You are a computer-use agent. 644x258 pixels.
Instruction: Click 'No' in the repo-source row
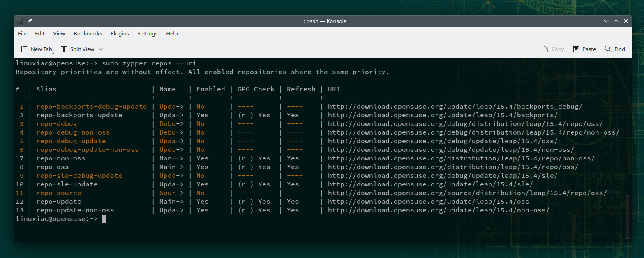pyautogui.click(x=201, y=193)
